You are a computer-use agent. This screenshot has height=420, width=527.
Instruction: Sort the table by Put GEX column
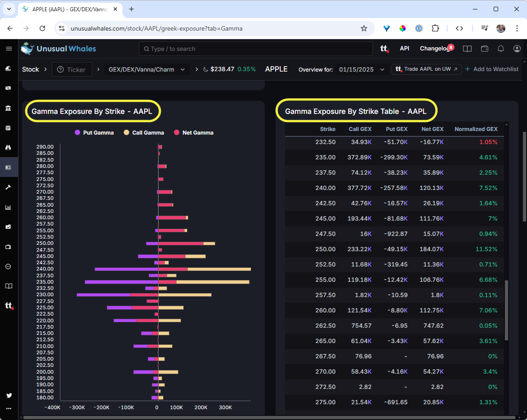pyautogui.click(x=396, y=129)
